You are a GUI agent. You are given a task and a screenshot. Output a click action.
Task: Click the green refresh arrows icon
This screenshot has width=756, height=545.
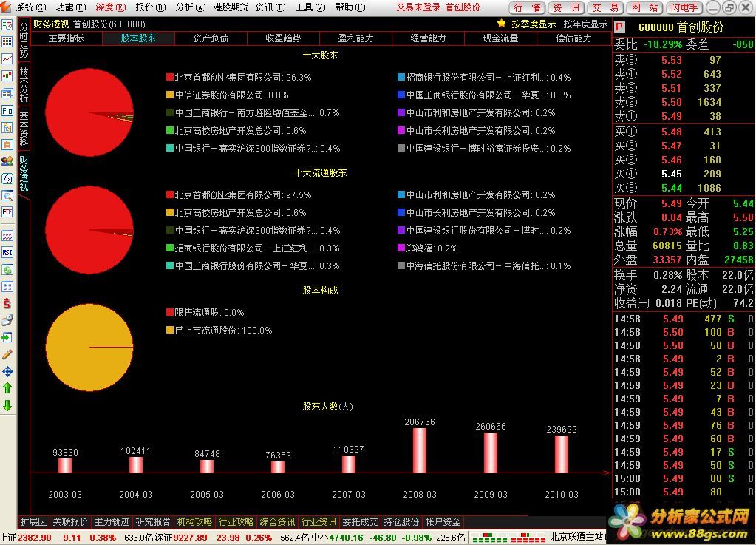click(x=7, y=270)
